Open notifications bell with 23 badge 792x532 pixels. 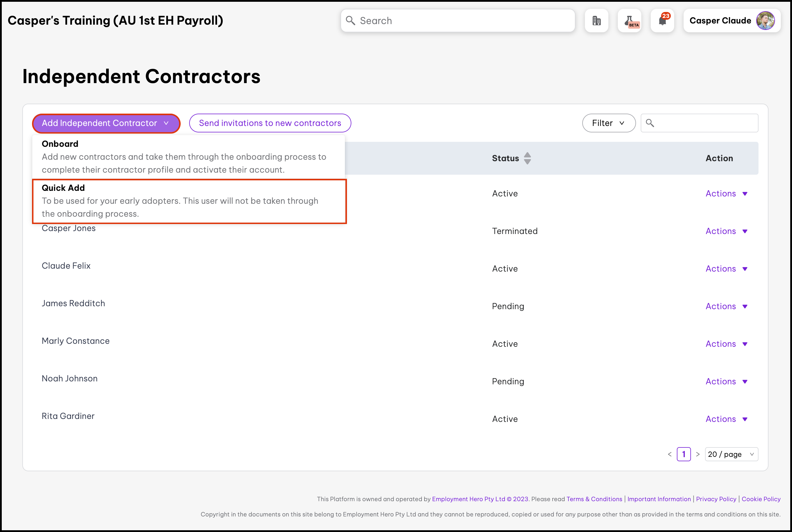click(662, 21)
